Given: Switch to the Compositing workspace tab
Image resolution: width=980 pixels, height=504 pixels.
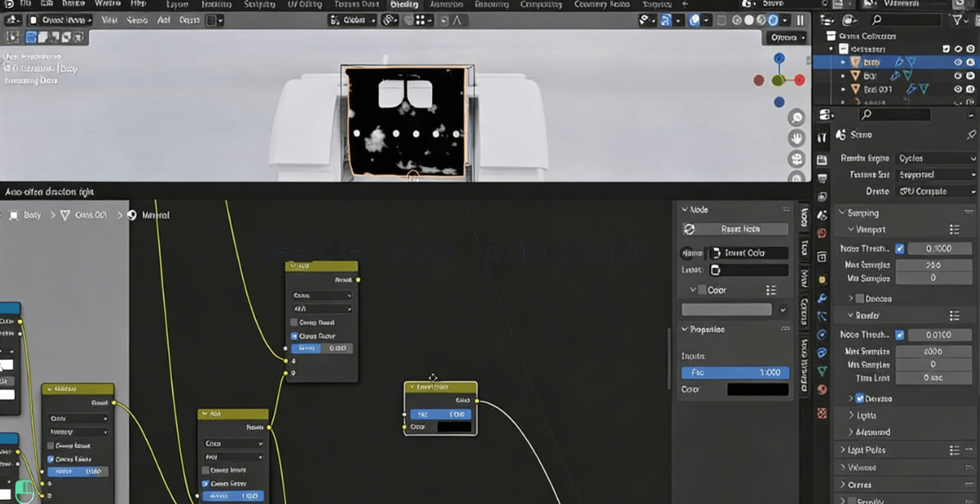Looking at the screenshot, I should point(540,4).
